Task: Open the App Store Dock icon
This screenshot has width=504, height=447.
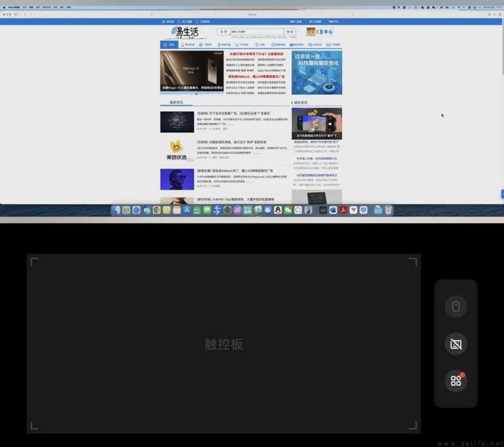Action: [187, 210]
